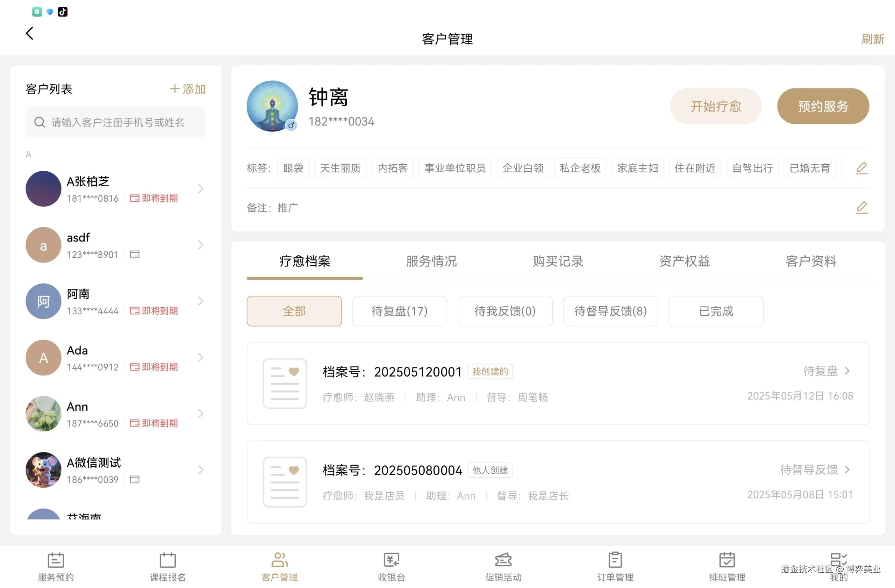Switch to 资产权益 tab
The width and height of the screenshot is (895, 588).
[685, 261]
